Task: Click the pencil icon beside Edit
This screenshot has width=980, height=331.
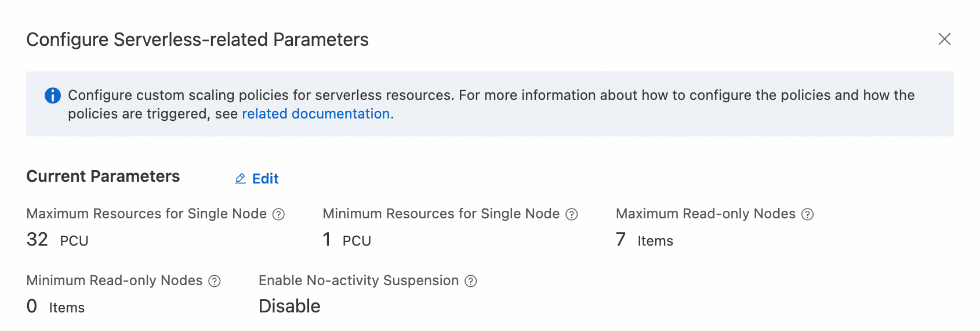Action: point(241,178)
